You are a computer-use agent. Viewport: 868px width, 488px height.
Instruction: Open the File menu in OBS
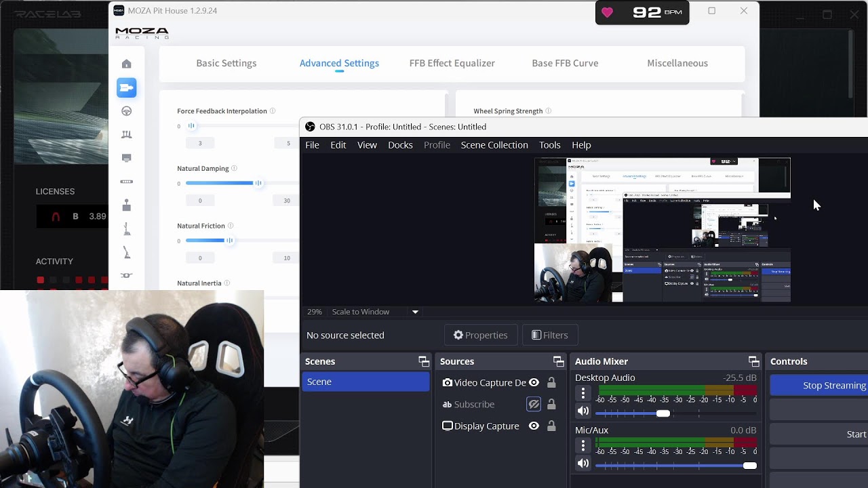click(x=312, y=145)
